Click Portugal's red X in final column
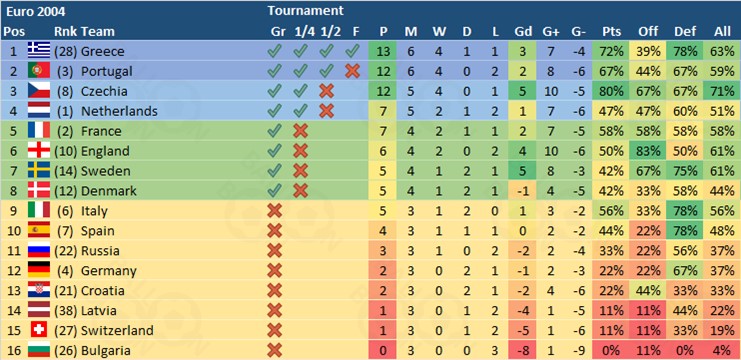The image size is (741, 360). pyautogui.click(x=352, y=71)
